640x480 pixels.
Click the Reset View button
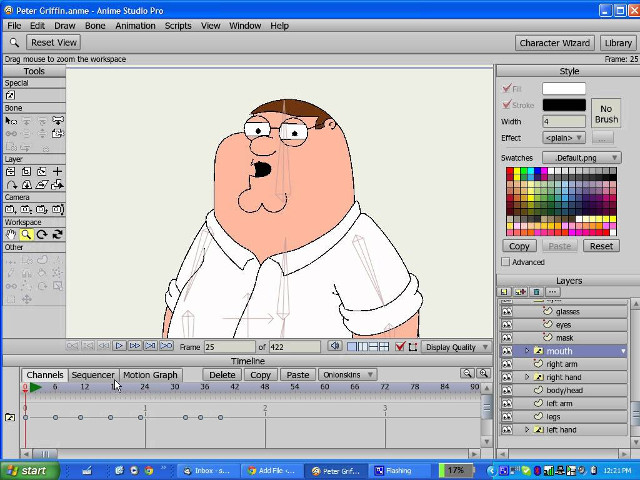(53, 42)
